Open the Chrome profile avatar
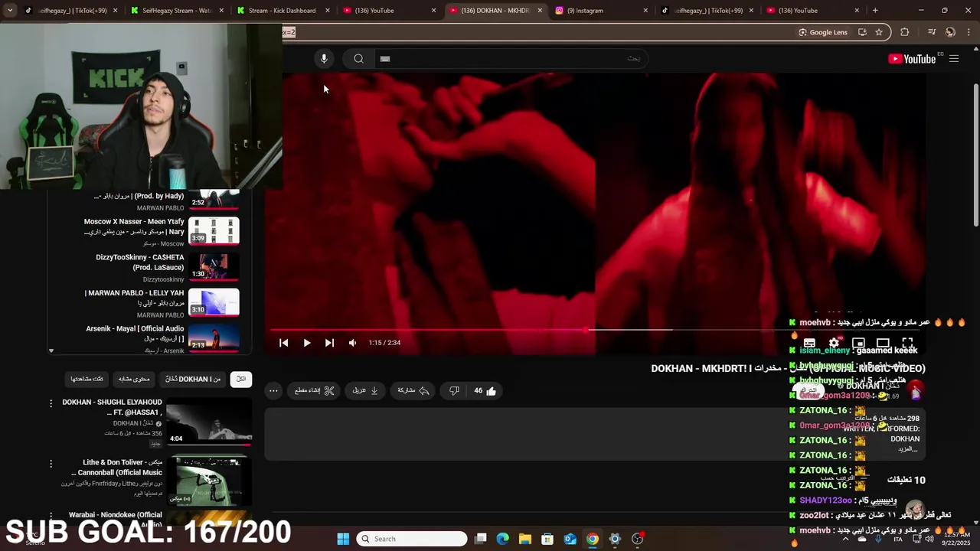 (950, 32)
